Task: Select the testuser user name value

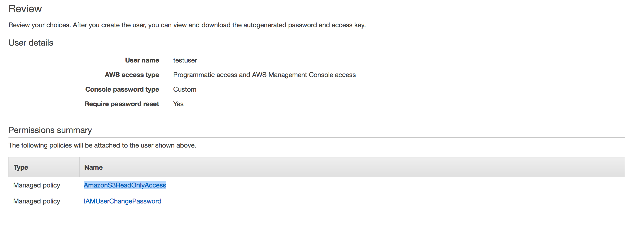Action: click(185, 60)
